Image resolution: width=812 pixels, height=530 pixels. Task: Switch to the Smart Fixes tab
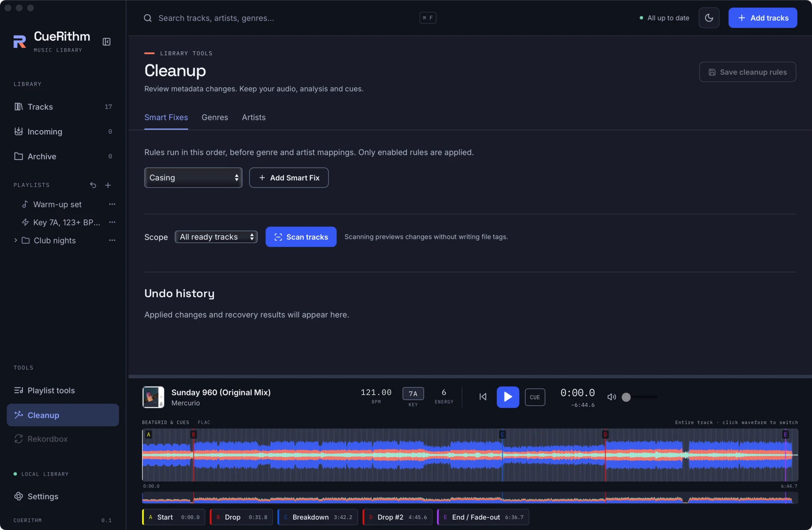tap(166, 117)
